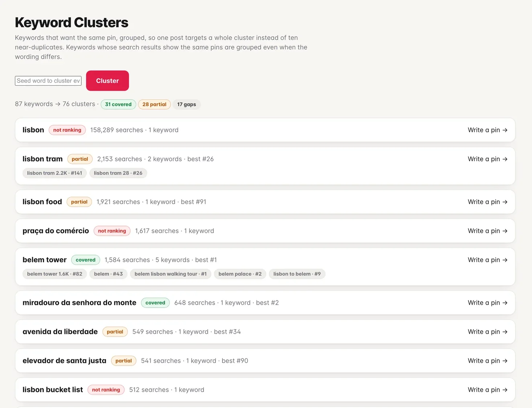The image size is (532, 408).
Task: Click the partial badge on lisbon tram
Action: (80, 159)
